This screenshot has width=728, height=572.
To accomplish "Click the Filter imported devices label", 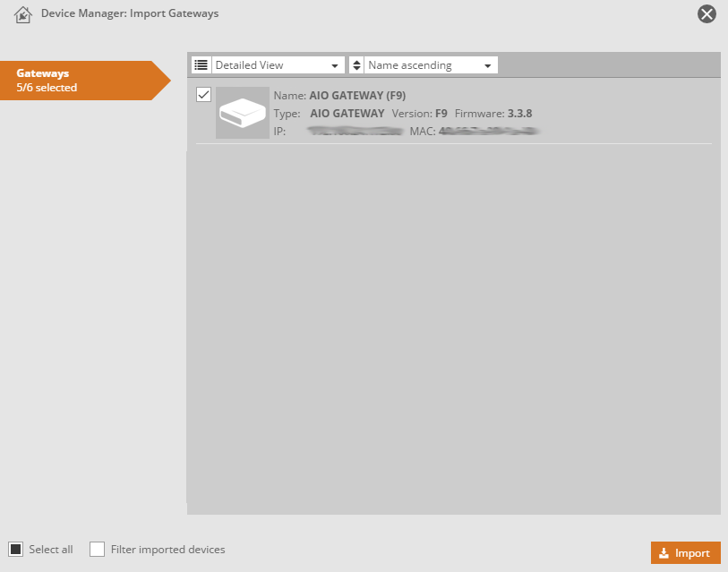I will (x=167, y=550).
